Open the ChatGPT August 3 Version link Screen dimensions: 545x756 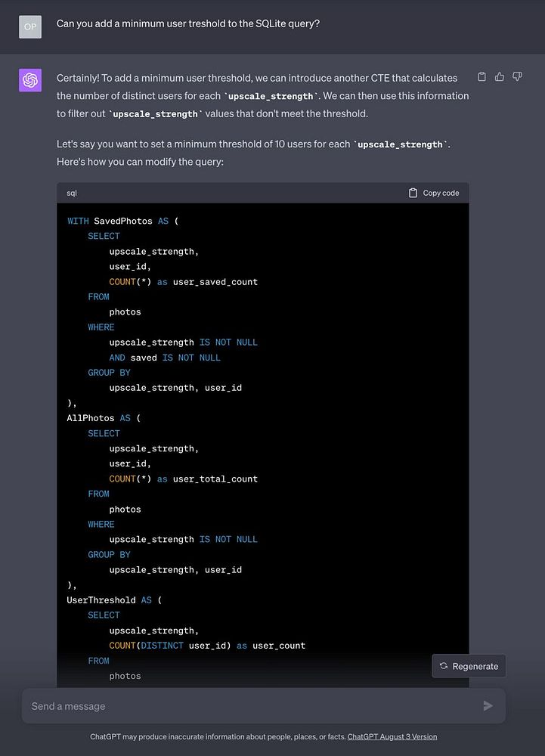[392, 736]
